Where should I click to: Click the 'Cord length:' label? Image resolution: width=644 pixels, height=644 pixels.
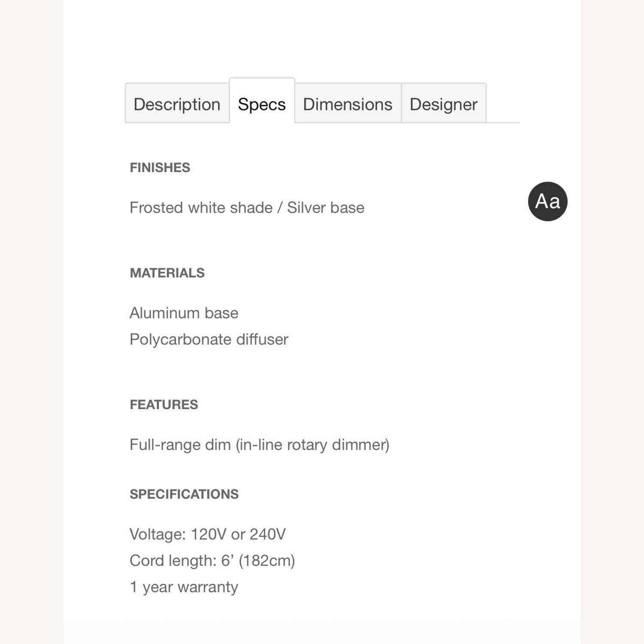173,561
